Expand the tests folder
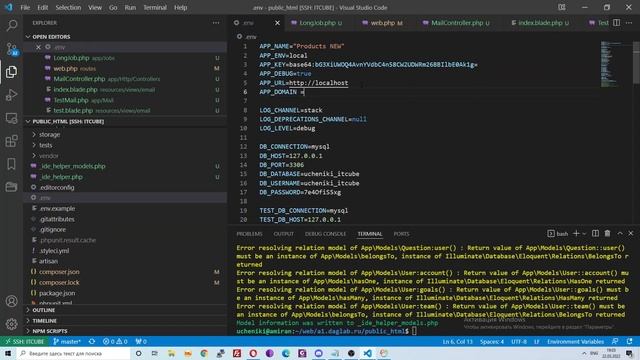This screenshot has width=640, height=360. [45, 145]
